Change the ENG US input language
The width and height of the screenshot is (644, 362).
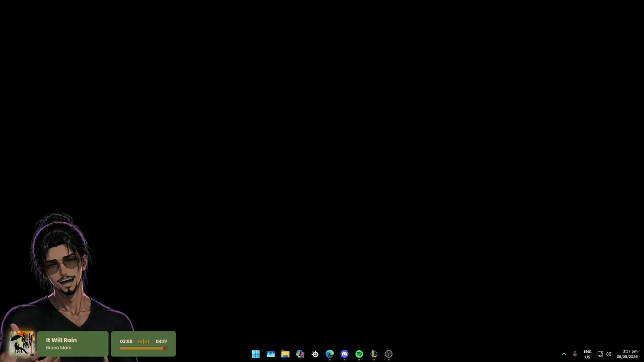588,354
